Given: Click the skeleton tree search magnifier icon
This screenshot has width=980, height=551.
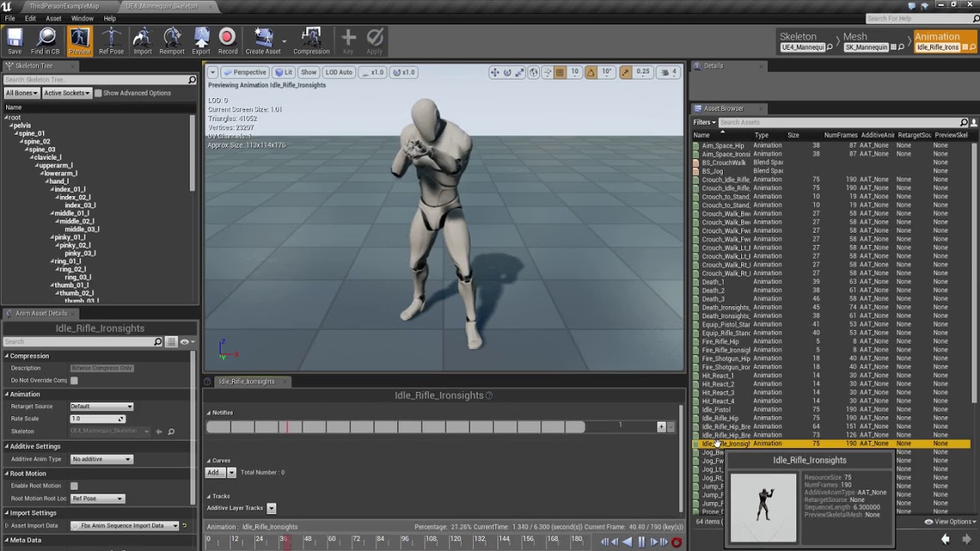Looking at the screenshot, I should point(192,80).
